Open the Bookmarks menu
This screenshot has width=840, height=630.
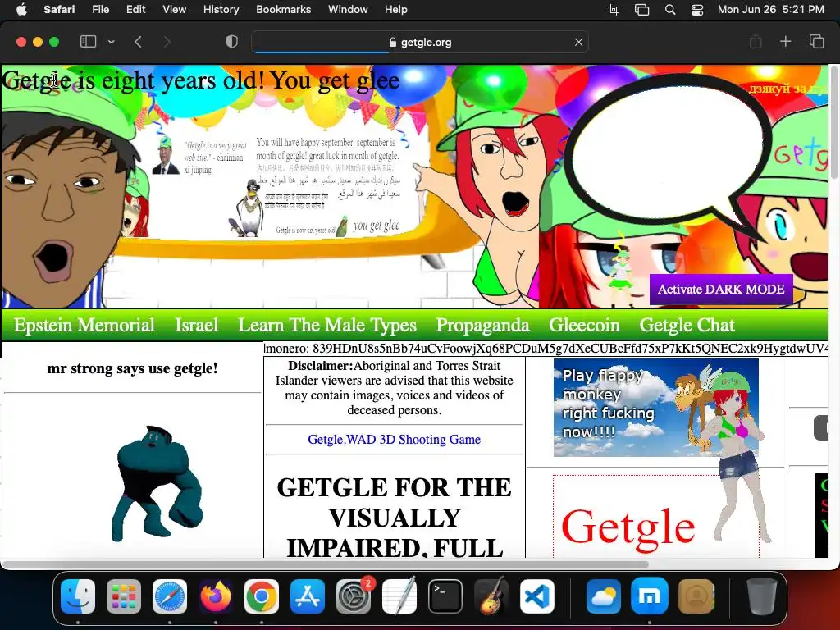[x=283, y=10]
